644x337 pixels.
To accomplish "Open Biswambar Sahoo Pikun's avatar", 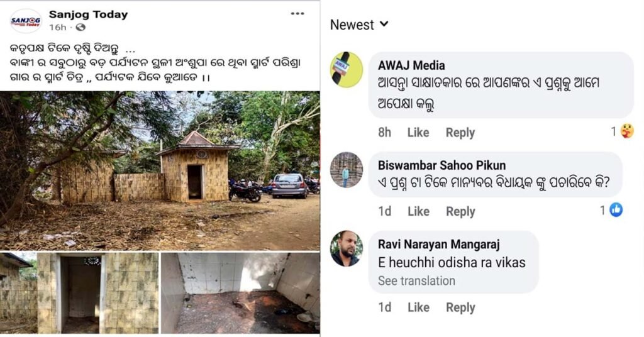I will coord(347,170).
